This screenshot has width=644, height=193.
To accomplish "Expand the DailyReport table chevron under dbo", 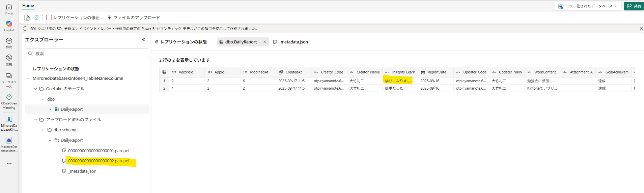I will pyautogui.click(x=50, y=109).
